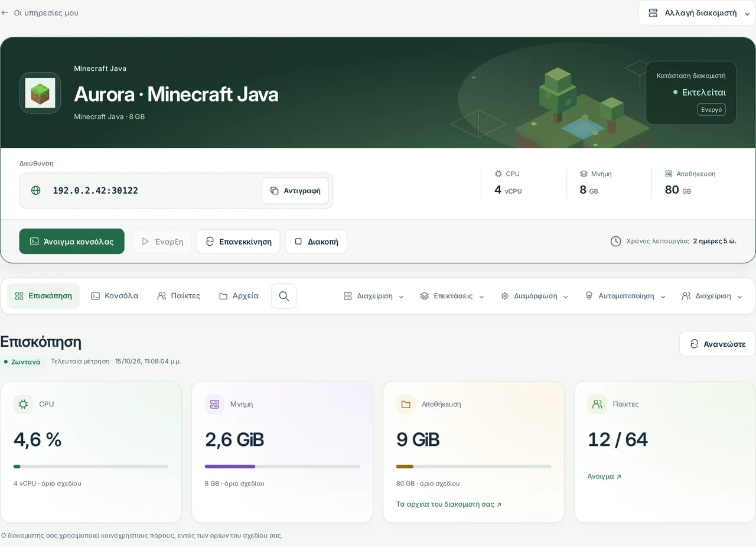Viewport: 756px width, 547px height.
Task: Follow the Άνοιγμα link on the Παίκτες card
Action: tap(604, 476)
